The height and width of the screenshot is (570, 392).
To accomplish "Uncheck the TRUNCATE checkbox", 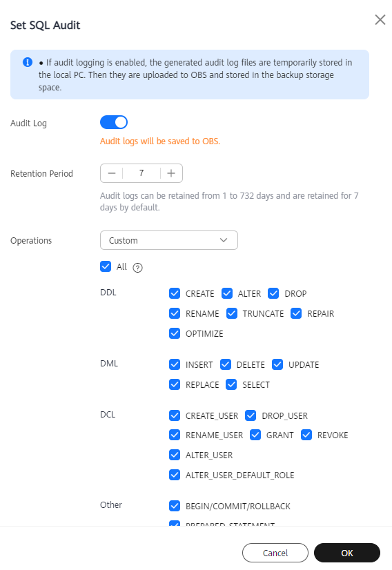I will pos(232,313).
